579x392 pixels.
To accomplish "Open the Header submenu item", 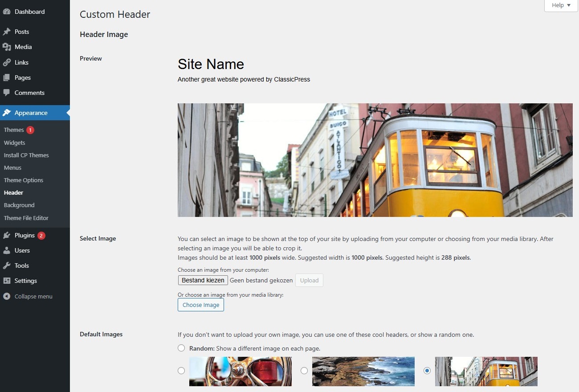I will point(13,192).
